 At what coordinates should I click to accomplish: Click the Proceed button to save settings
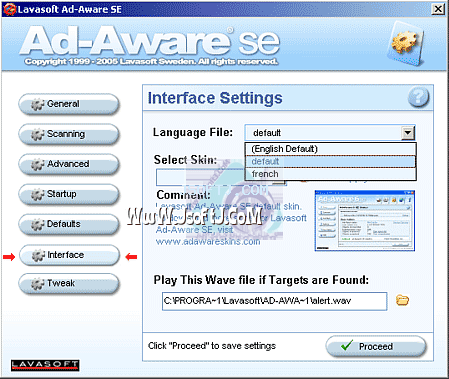click(376, 346)
